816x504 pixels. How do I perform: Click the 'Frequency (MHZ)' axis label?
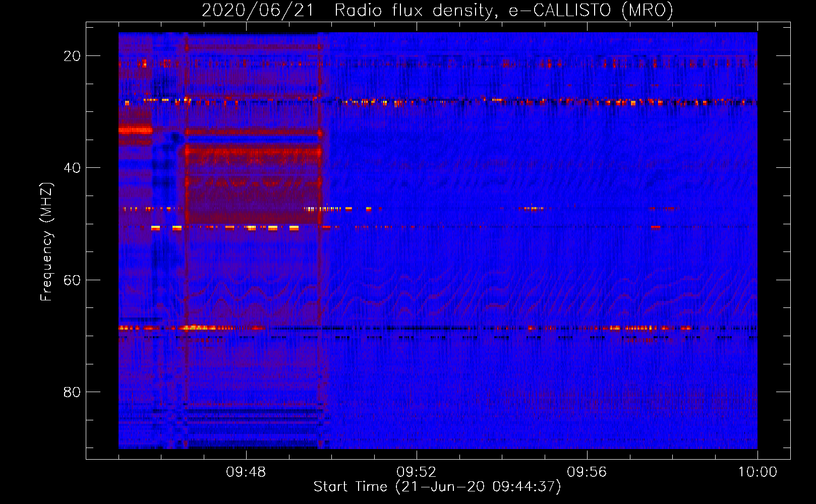pyautogui.click(x=46, y=242)
